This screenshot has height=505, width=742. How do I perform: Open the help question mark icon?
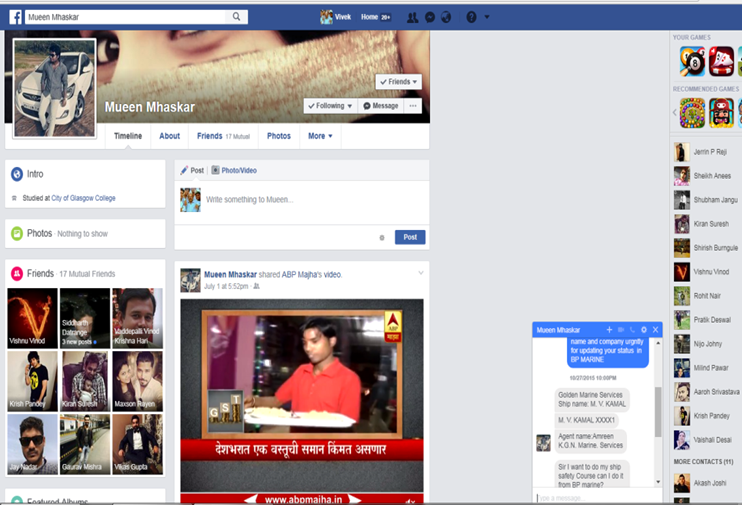[x=471, y=18]
